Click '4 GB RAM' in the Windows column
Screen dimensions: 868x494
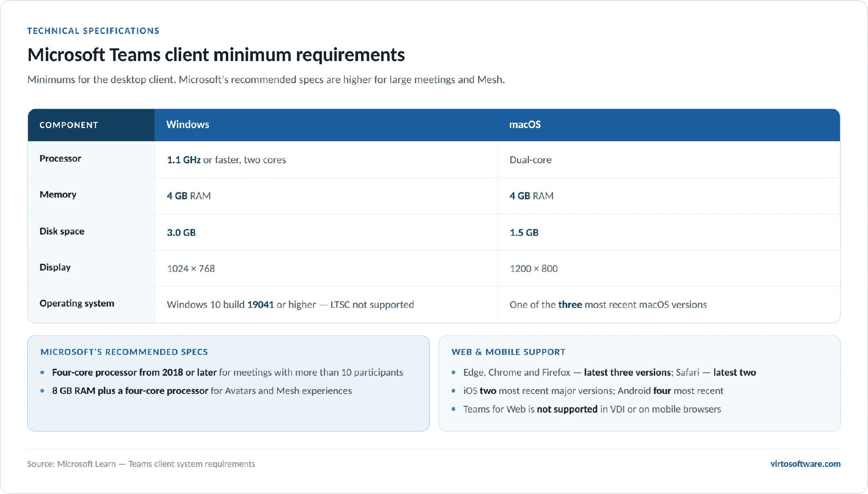click(x=189, y=196)
